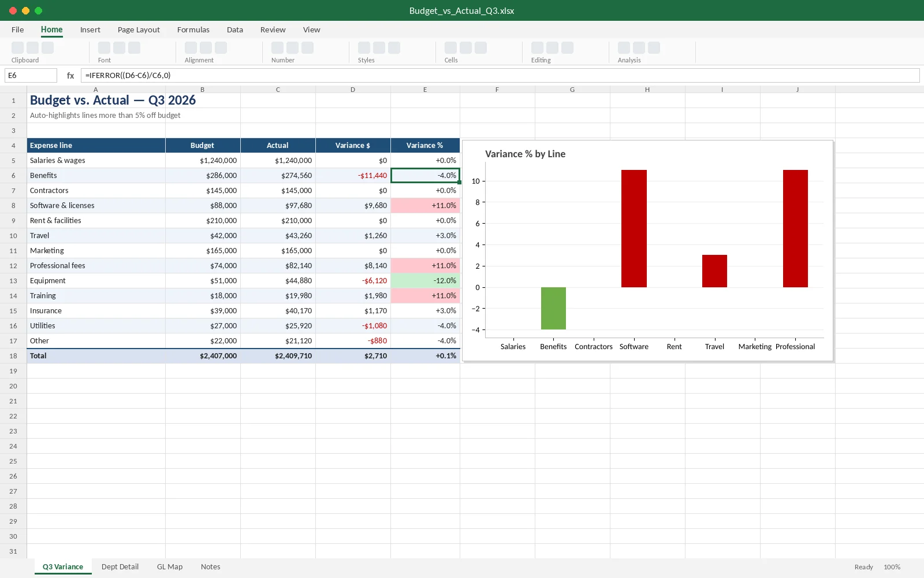Click into the formula bar with IFERROR formula
This screenshot has height=578, width=924.
point(500,75)
